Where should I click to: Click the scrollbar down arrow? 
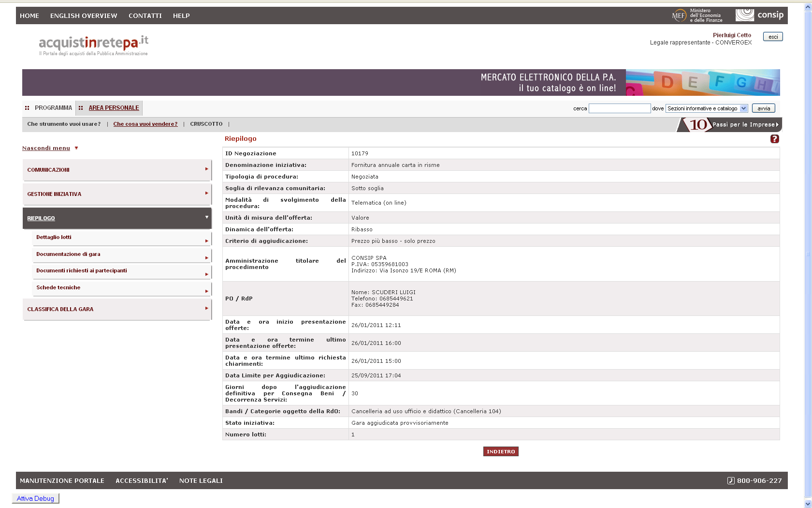(x=808, y=504)
